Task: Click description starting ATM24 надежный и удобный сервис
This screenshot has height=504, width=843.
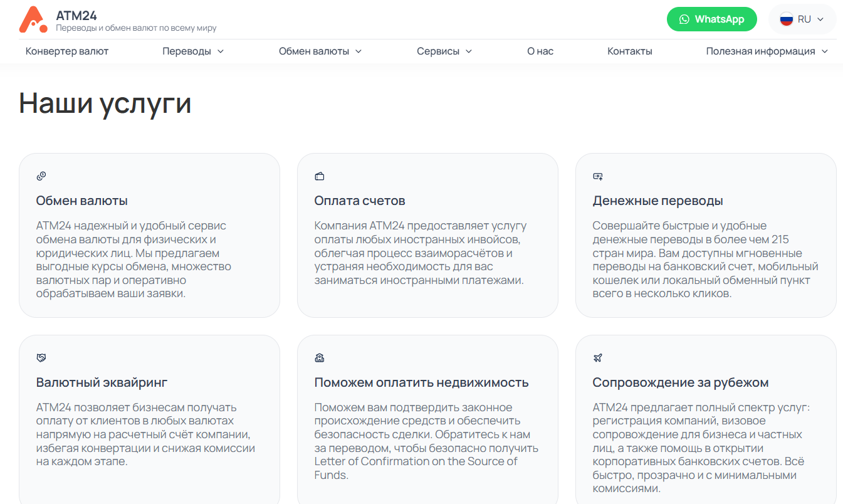Action: [134, 260]
